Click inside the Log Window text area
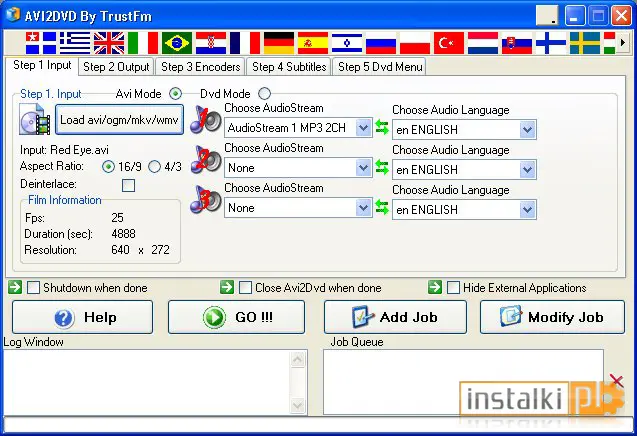Screen dimensions: 637x436 coord(147,382)
